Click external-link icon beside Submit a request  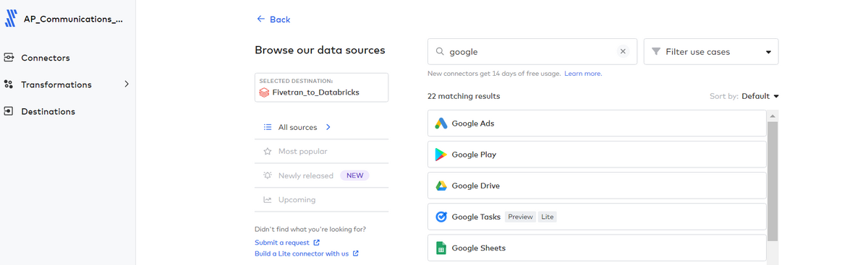316,243
